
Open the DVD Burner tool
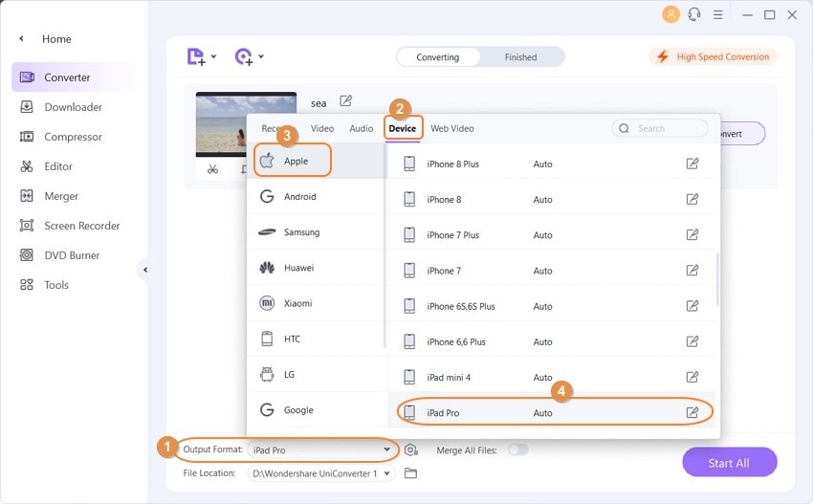point(59,255)
